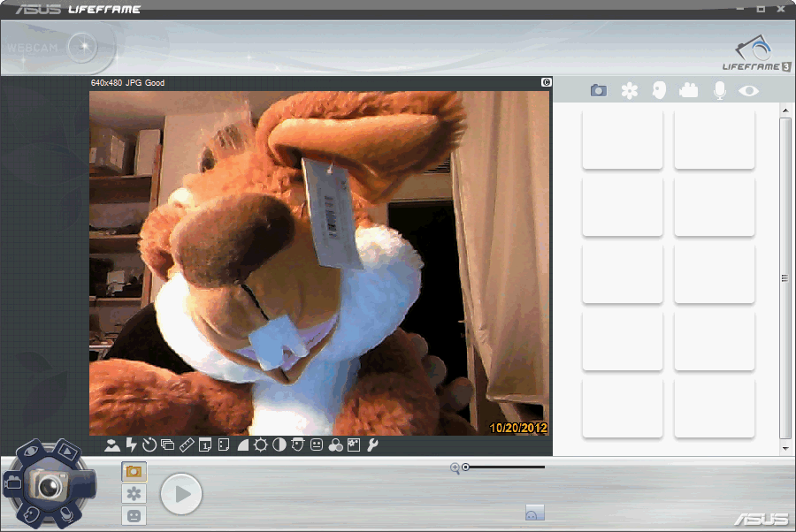Click the zoom magnifier icon by the slider
796x532 pixels.
[x=455, y=468]
